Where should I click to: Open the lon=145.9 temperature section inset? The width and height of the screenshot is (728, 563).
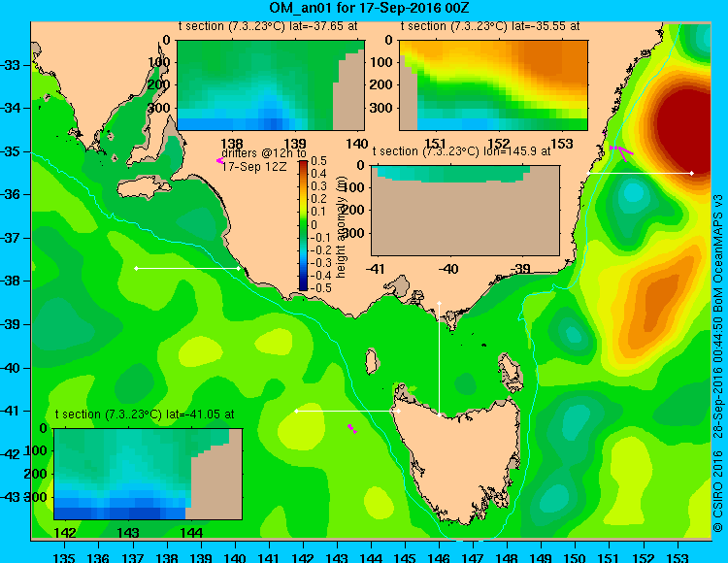pyautogui.click(x=465, y=211)
